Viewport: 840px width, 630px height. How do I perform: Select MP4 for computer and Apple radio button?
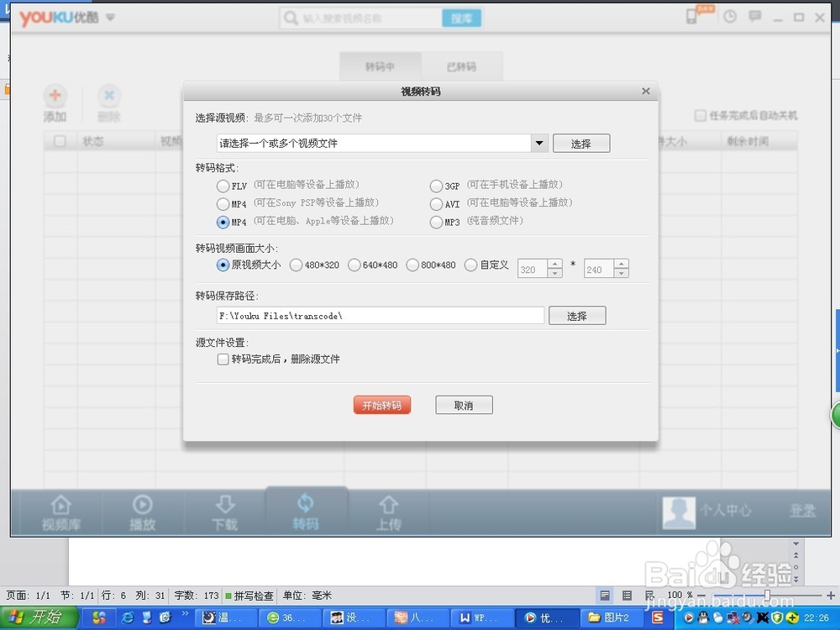click(223, 222)
